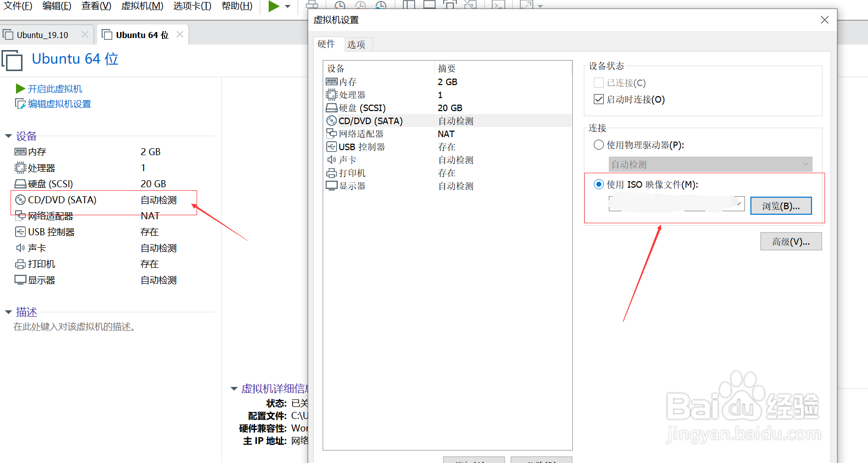Open the ISO image file path dropdown arrow
The width and height of the screenshot is (868, 463).
(739, 204)
